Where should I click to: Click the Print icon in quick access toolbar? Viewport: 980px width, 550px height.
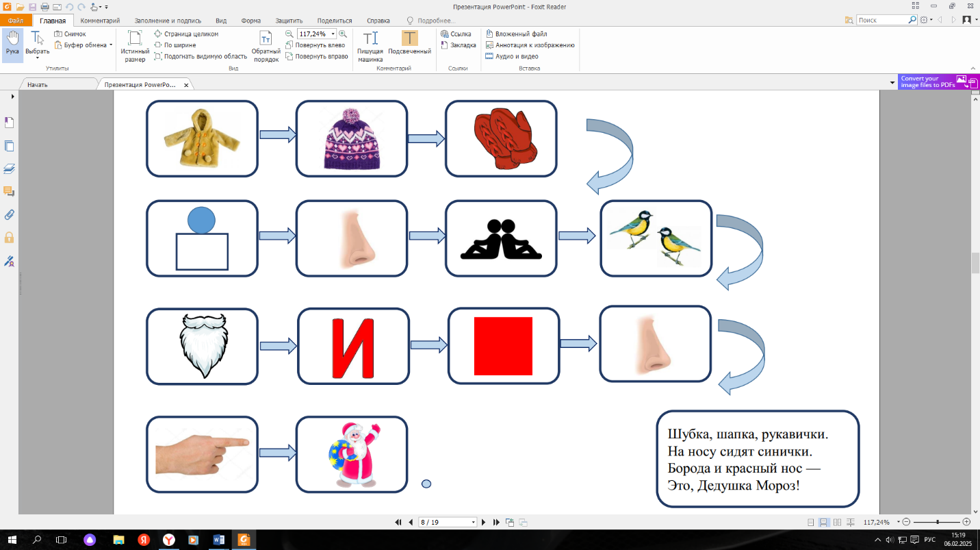(44, 6)
